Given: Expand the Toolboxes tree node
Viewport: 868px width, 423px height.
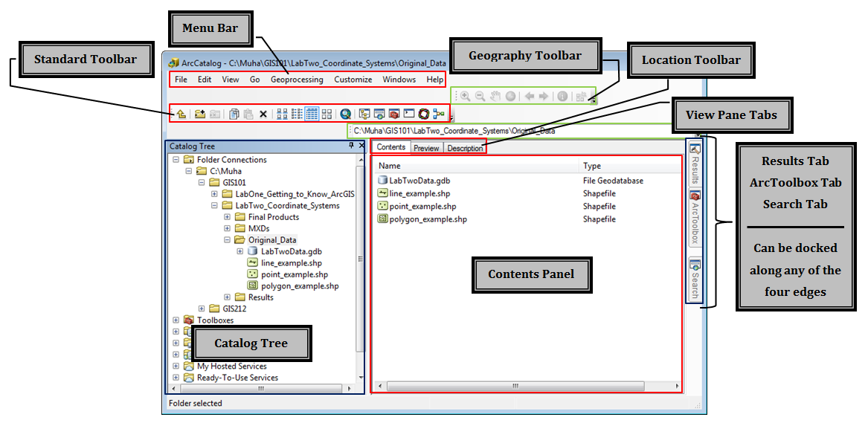Looking at the screenshot, I should 176,320.
